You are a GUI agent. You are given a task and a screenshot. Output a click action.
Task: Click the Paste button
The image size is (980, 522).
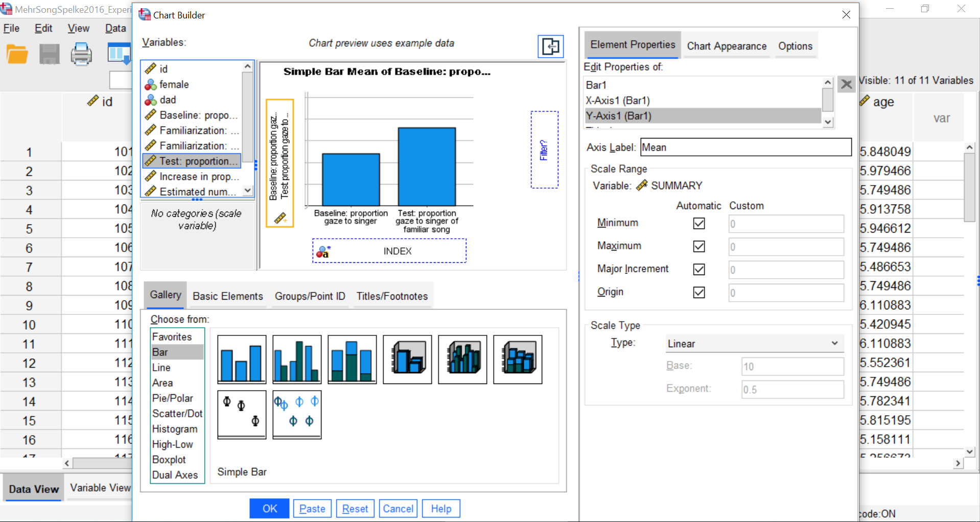point(312,509)
